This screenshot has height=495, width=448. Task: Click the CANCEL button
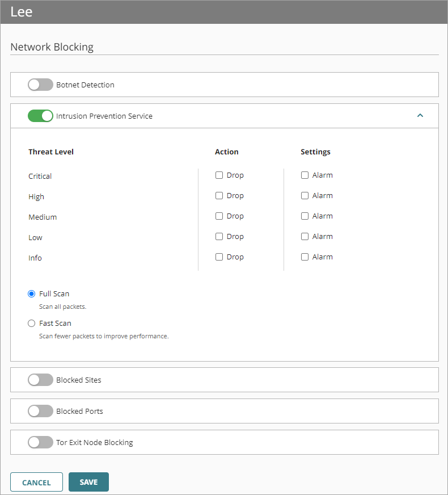tap(36, 481)
